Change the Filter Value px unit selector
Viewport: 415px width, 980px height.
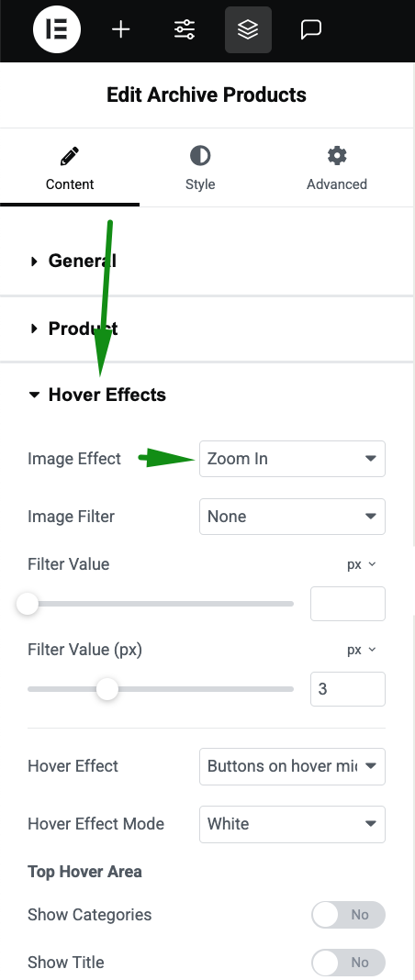point(362,564)
